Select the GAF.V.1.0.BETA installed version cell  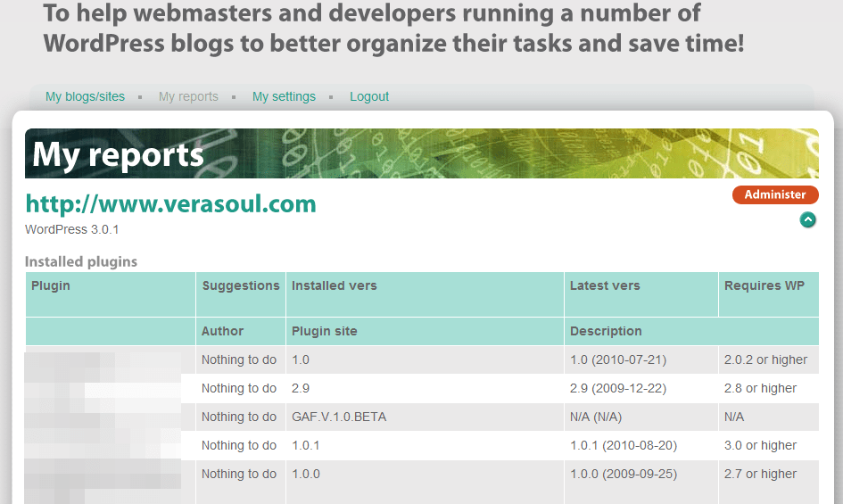pos(338,417)
